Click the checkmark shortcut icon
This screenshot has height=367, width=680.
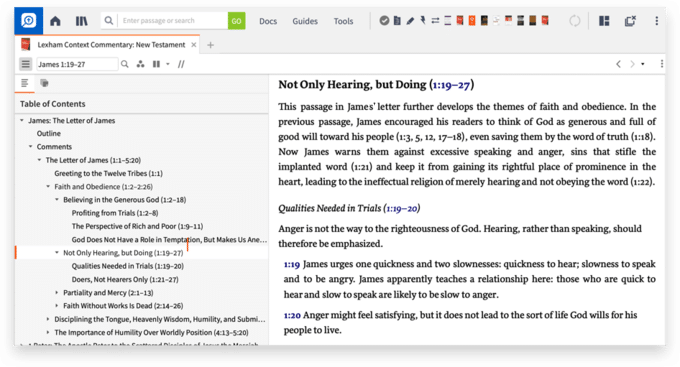click(x=384, y=20)
